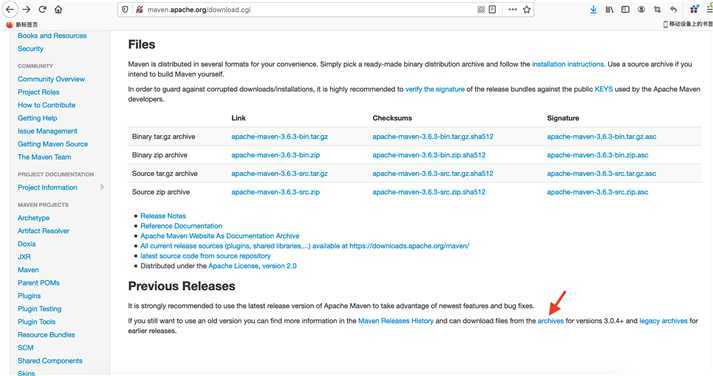Image resolution: width=713 pixels, height=376 pixels.
Task: Expand the Project Information sidebar arrow
Action: click(102, 187)
